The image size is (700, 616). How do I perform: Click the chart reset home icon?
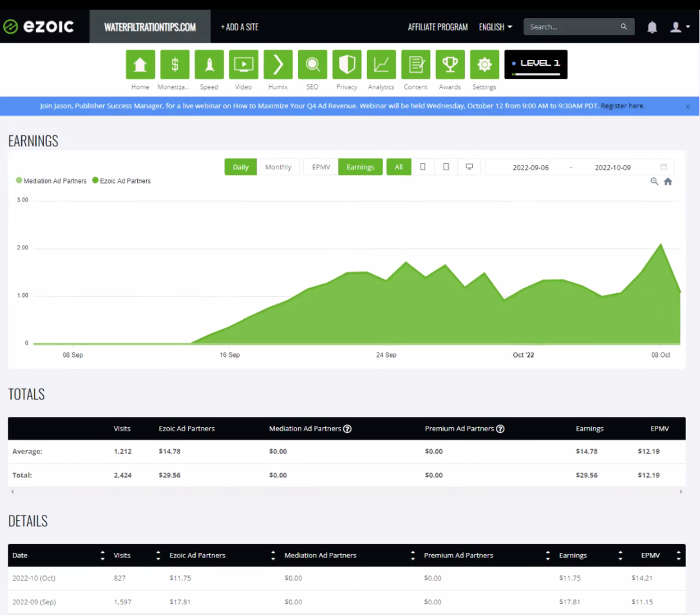click(x=668, y=181)
